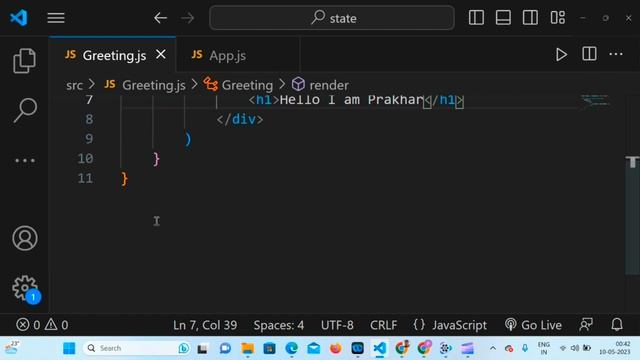The height and width of the screenshot is (360, 640).
Task: Open the weather widget showing 23°
Action: 12,348
